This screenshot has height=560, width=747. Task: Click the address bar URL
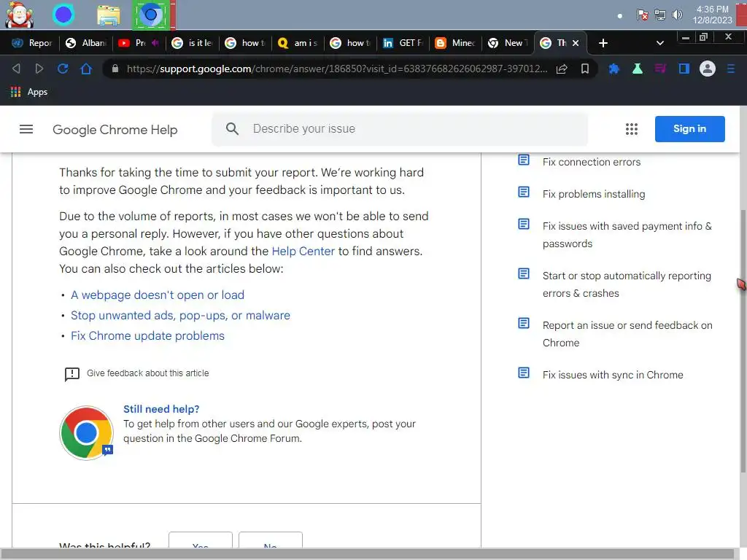point(336,69)
